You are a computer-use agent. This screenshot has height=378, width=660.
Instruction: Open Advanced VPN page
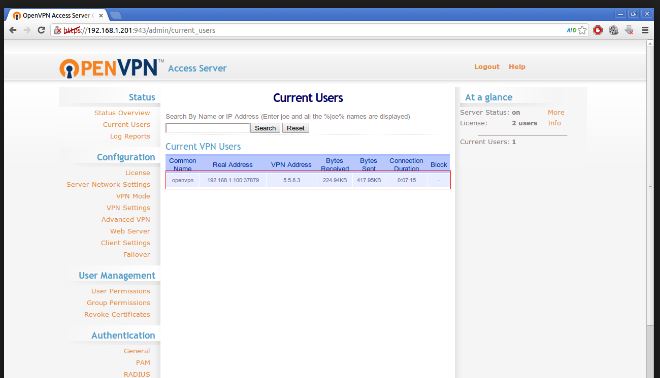pos(125,220)
